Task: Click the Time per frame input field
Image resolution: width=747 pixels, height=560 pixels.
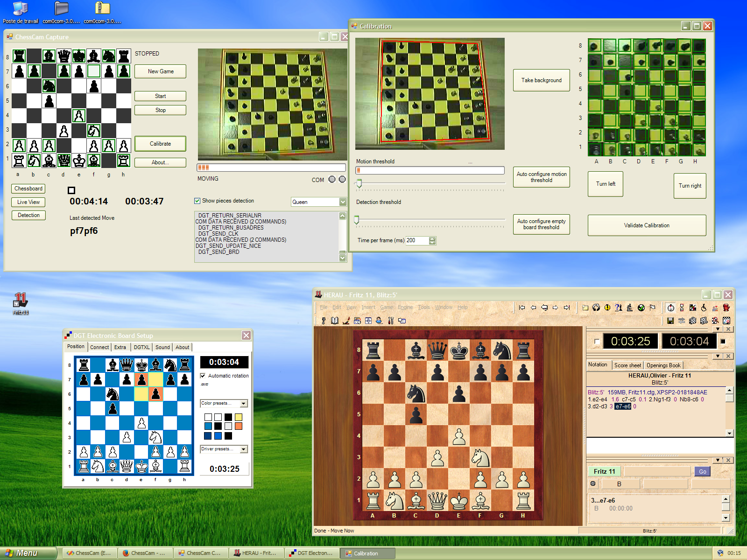Action: pos(417,241)
